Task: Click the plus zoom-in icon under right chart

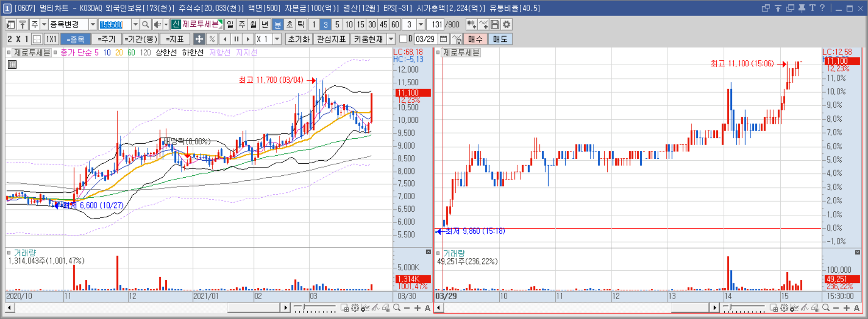Action: (x=847, y=308)
